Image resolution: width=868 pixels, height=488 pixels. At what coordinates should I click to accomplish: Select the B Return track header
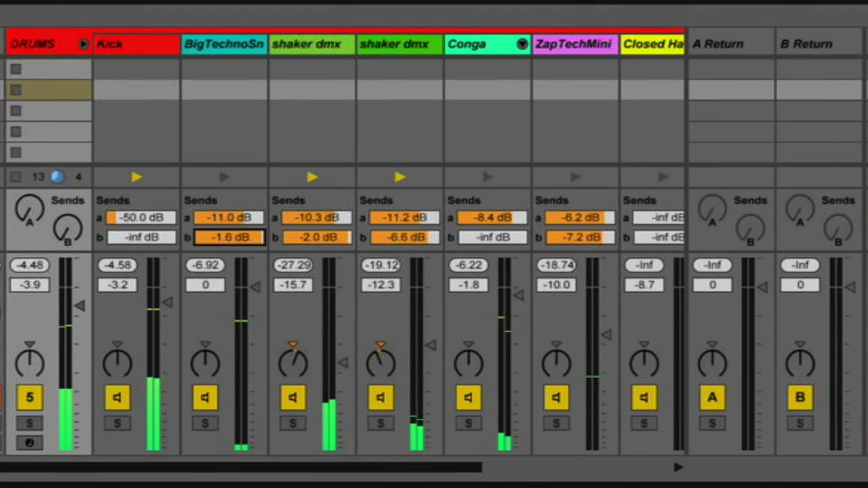click(820, 44)
